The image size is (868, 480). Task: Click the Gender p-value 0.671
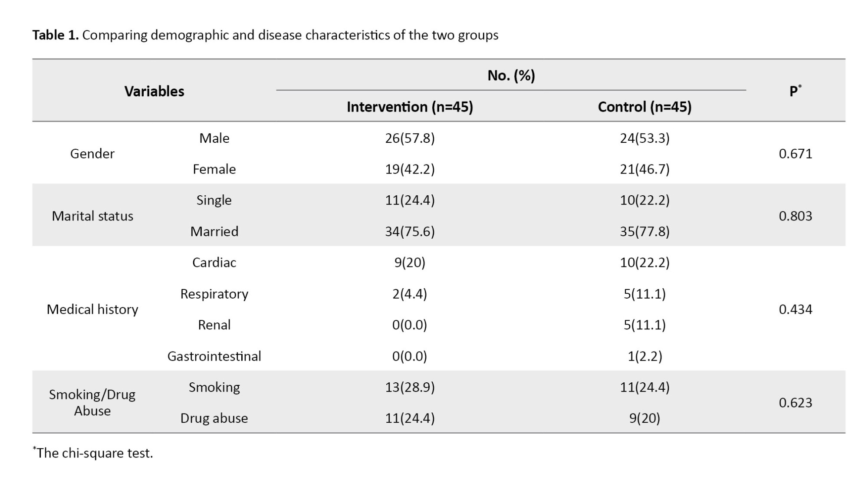(795, 154)
